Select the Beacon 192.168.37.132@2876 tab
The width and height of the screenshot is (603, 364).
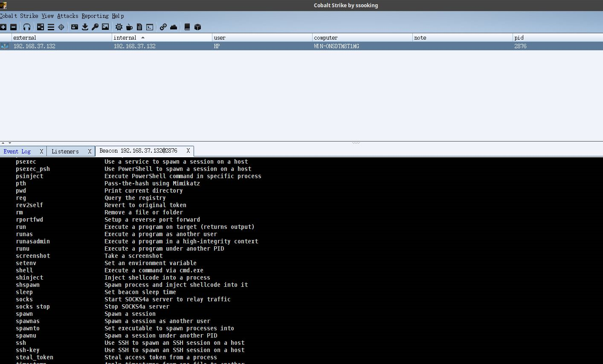click(x=138, y=151)
